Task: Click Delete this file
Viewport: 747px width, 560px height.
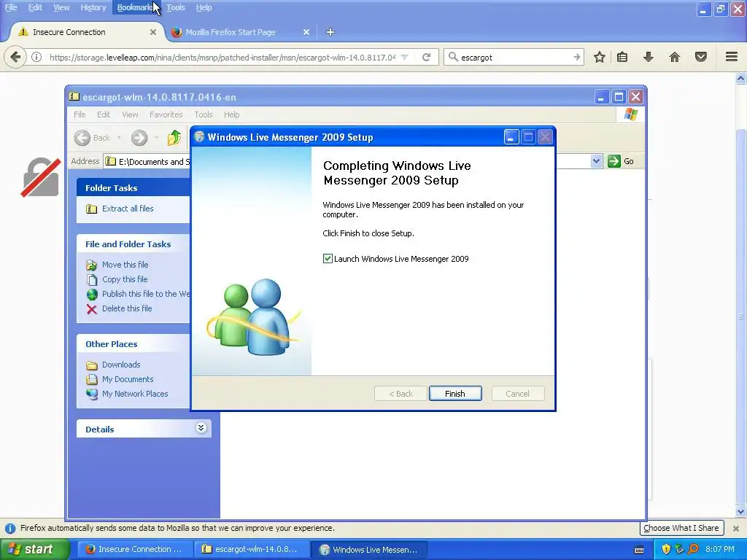Action: (x=127, y=308)
